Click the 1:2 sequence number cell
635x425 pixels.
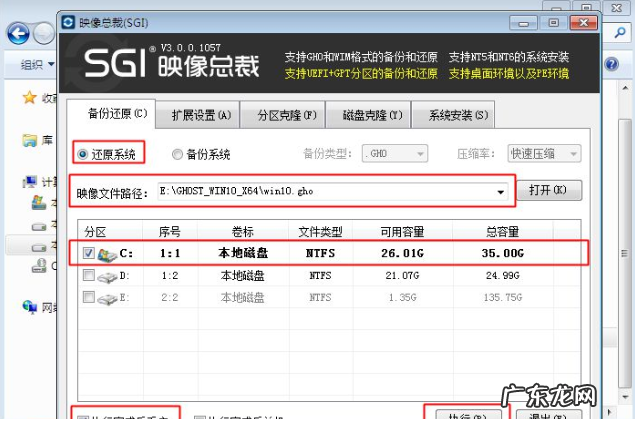(170, 276)
